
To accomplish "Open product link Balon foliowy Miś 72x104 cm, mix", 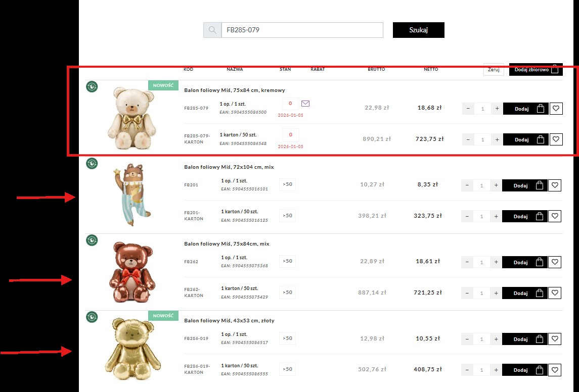I will (229, 167).
